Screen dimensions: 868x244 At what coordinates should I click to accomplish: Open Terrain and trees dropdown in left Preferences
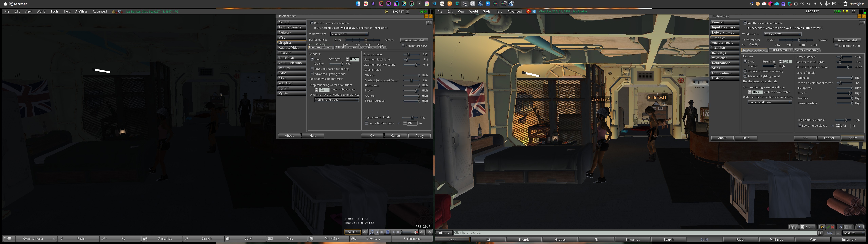337,100
